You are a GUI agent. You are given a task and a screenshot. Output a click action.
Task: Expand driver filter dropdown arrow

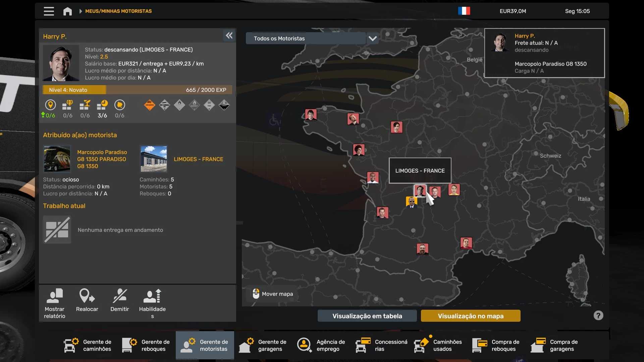pos(373,39)
